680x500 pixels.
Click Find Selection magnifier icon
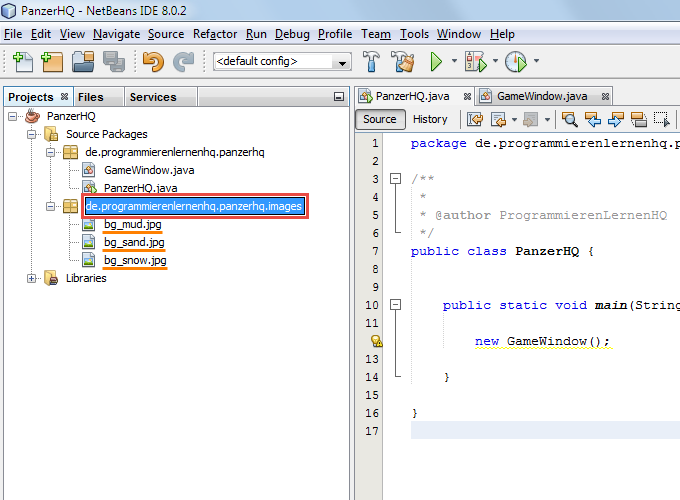tap(569, 119)
